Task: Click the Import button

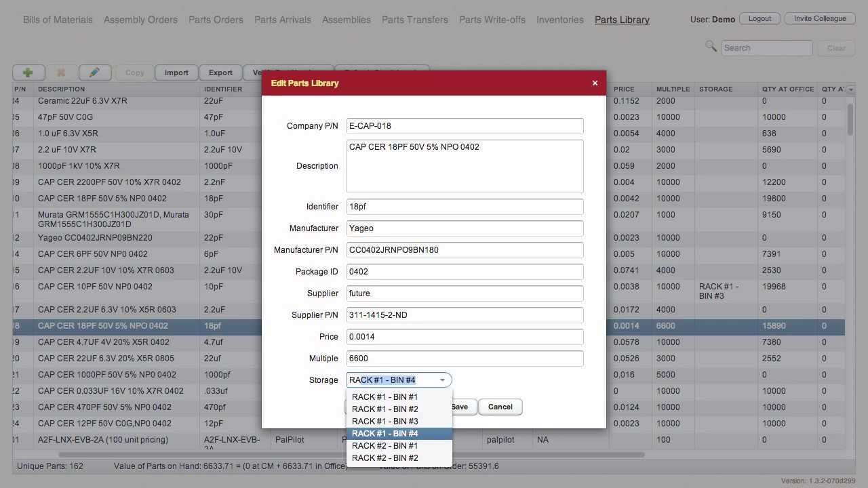Action: 176,73
